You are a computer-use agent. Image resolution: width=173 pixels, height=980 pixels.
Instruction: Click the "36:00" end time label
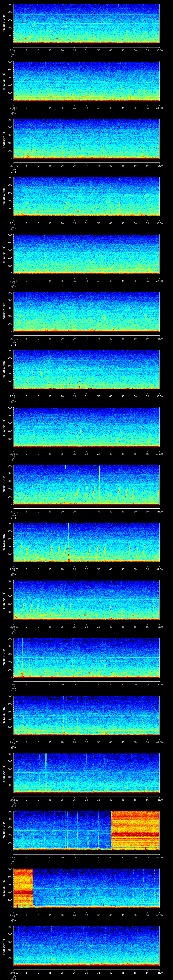159,396
